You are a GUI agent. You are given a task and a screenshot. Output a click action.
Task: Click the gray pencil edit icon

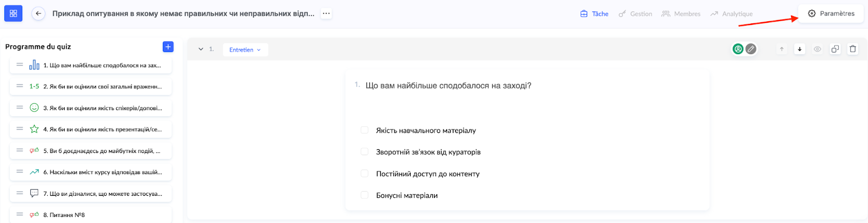click(751, 49)
